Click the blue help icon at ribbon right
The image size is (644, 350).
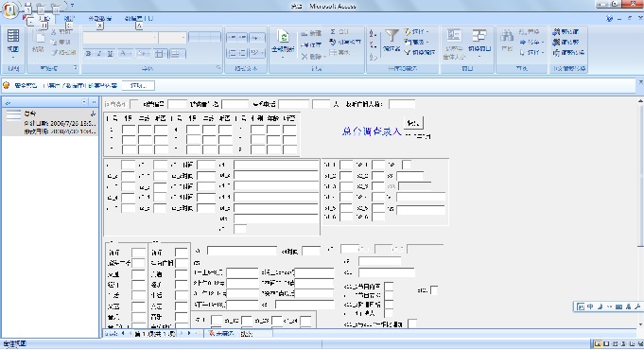tap(610, 19)
